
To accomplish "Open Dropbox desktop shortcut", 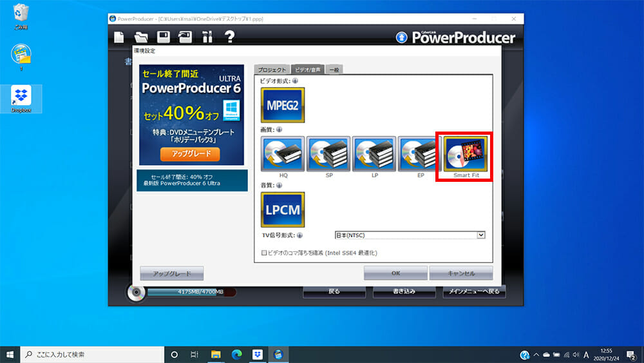I will [21, 99].
